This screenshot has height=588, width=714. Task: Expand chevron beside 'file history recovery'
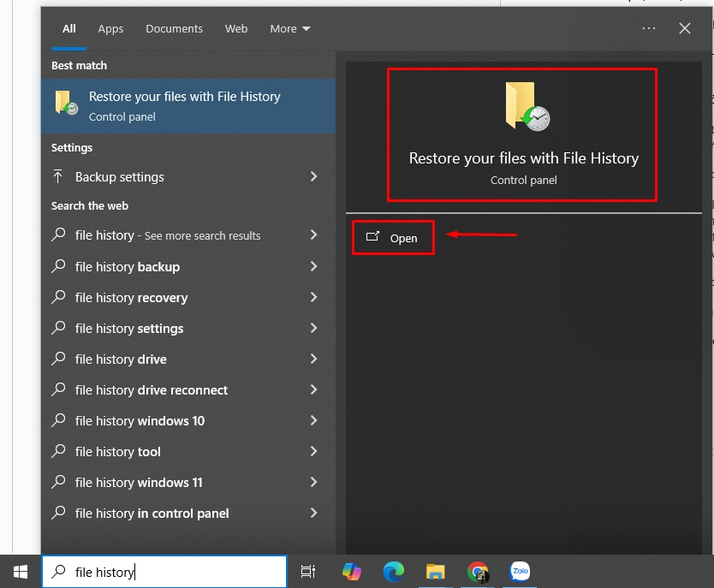pyautogui.click(x=313, y=297)
